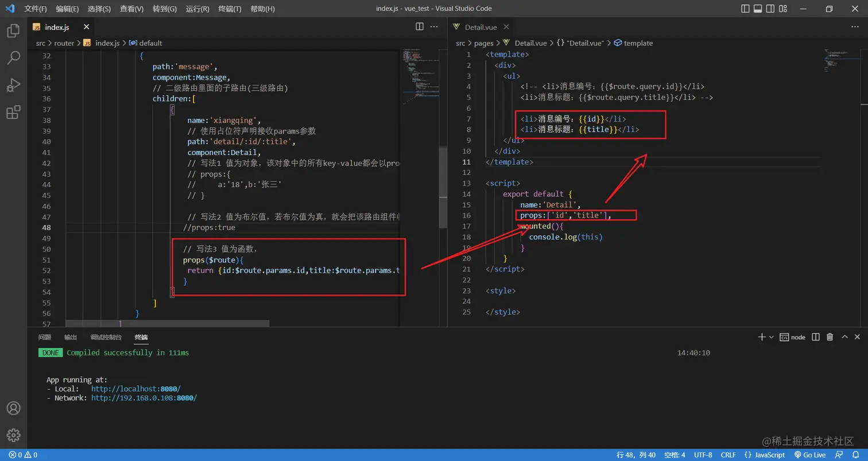Open the 选择(S) menu

click(99, 9)
